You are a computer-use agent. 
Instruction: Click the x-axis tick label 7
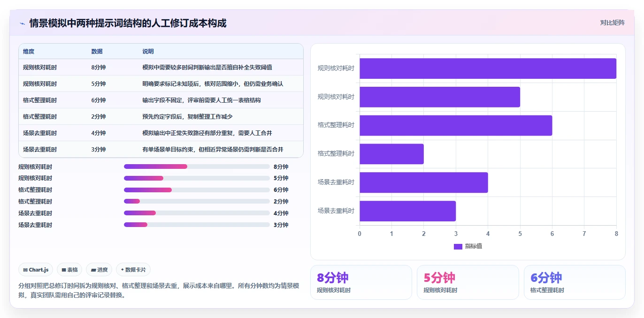coord(584,234)
